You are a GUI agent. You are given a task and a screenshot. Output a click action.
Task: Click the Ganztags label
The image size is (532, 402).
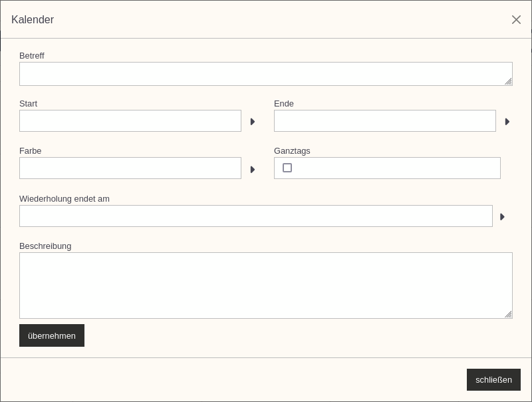[x=292, y=150]
